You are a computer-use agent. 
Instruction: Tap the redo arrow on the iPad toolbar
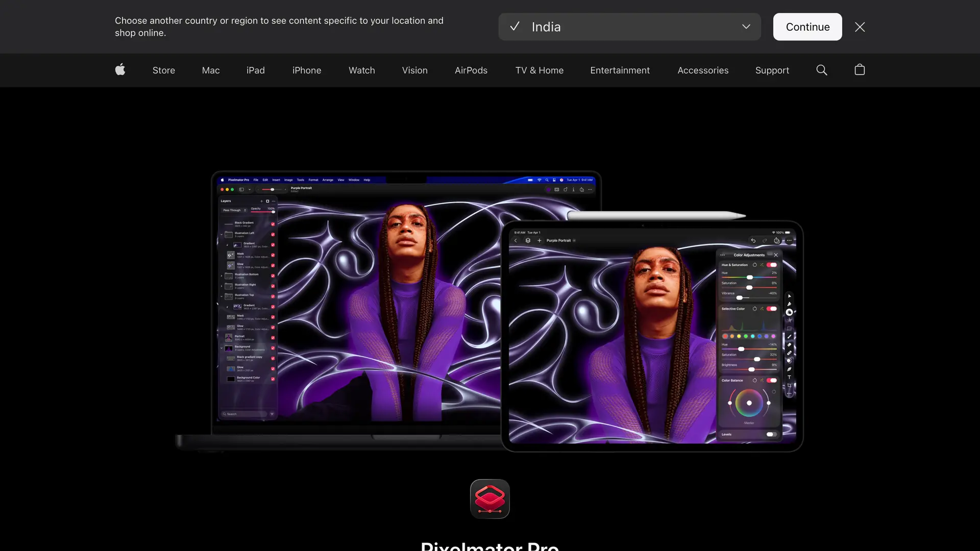coord(765,240)
